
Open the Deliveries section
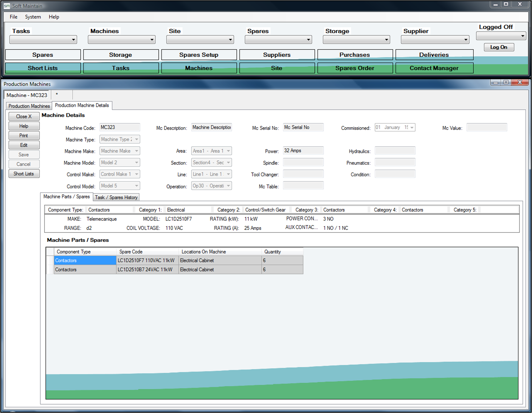[x=434, y=55]
